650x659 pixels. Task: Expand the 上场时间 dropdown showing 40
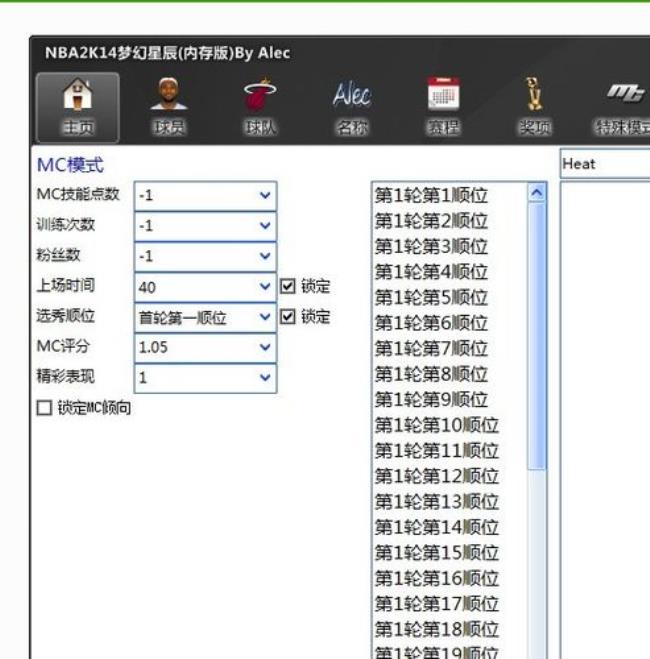tap(265, 287)
